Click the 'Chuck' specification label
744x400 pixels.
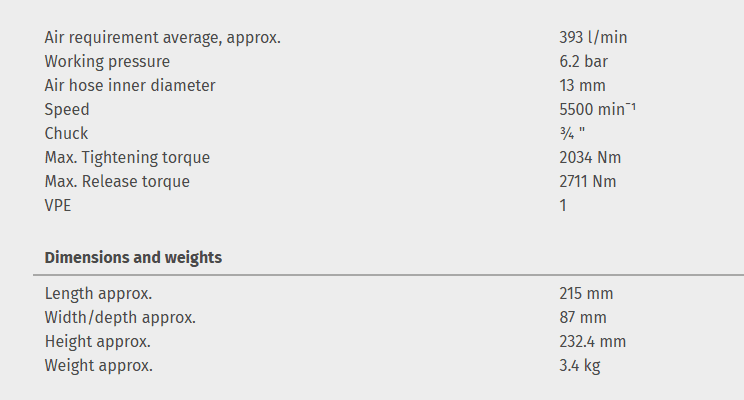pos(66,134)
